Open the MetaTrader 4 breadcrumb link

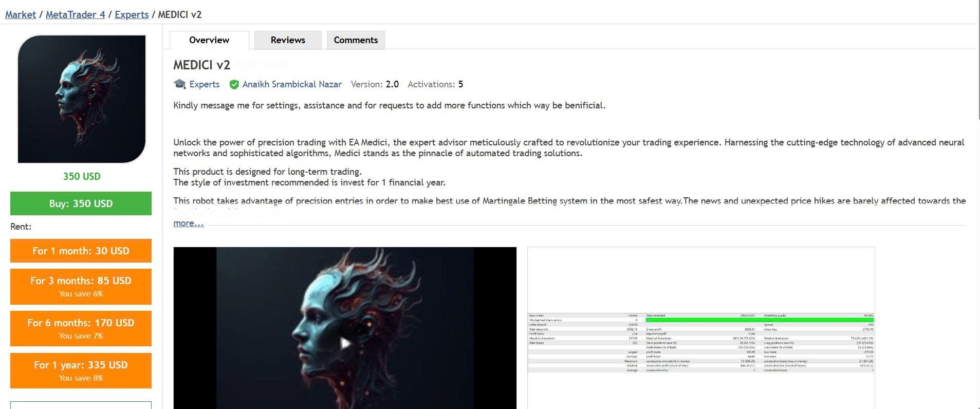[75, 14]
